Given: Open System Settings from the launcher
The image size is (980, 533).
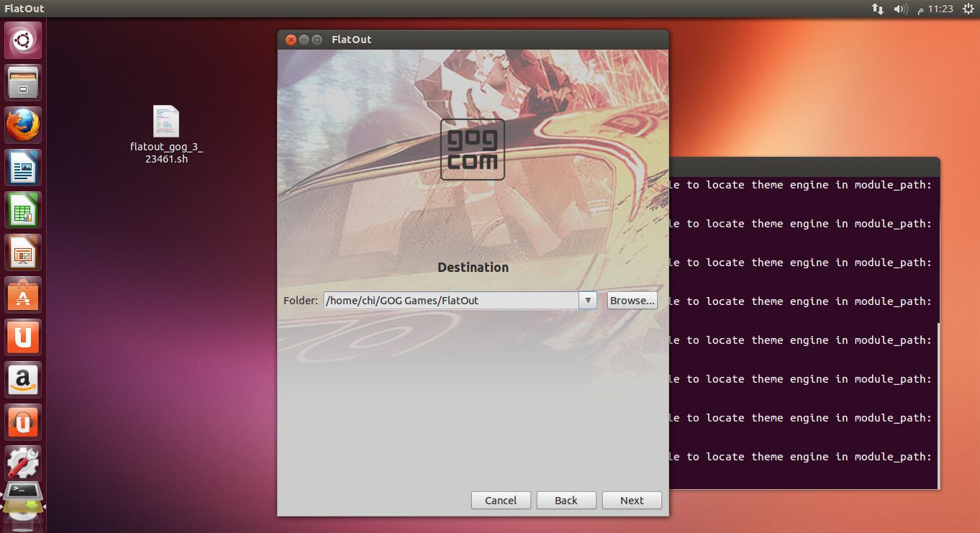Looking at the screenshot, I should [24, 464].
